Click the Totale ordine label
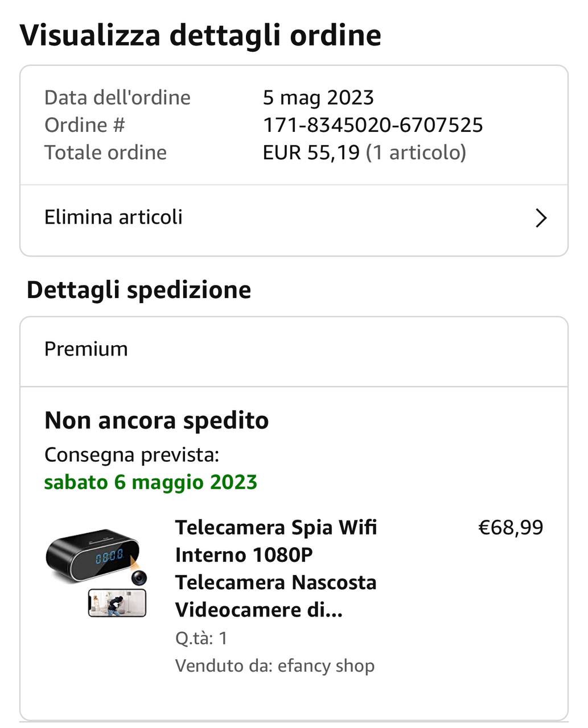Image resolution: width=588 pixels, height=728 pixels. 105,152
